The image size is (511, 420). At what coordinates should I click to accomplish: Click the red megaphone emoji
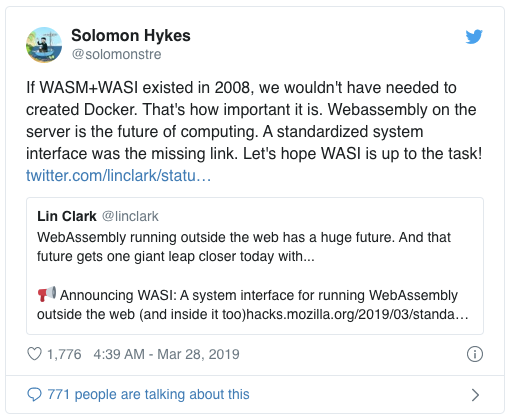[47, 294]
